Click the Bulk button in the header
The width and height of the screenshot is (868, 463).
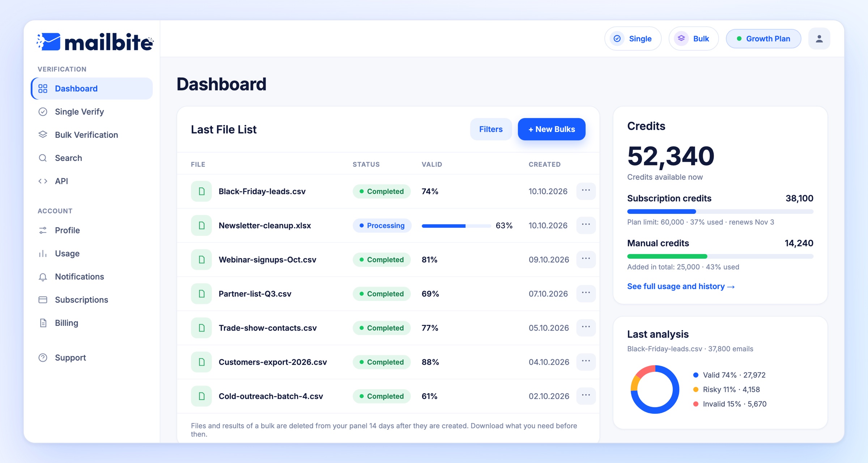coord(693,38)
